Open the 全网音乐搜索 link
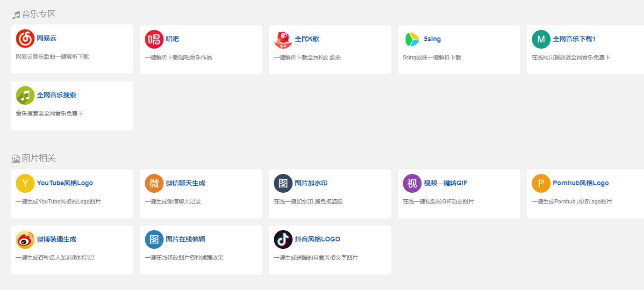The height and width of the screenshot is (290, 644). pos(57,95)
